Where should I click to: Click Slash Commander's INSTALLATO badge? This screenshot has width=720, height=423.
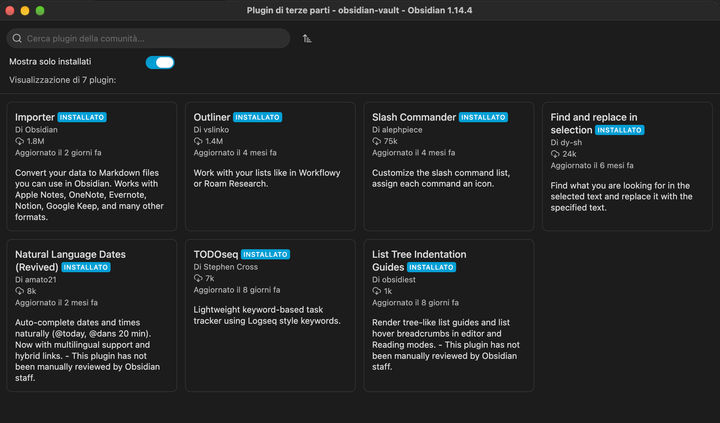[483, 117]
